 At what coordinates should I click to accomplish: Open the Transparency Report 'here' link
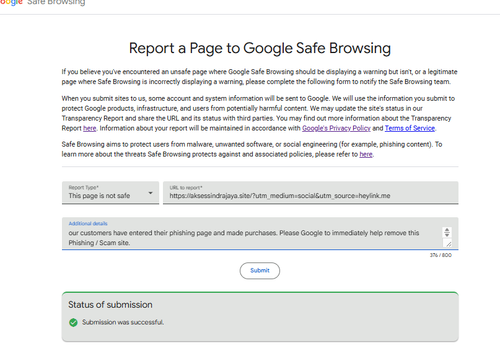pyautogui.click(x=89, y=128)
